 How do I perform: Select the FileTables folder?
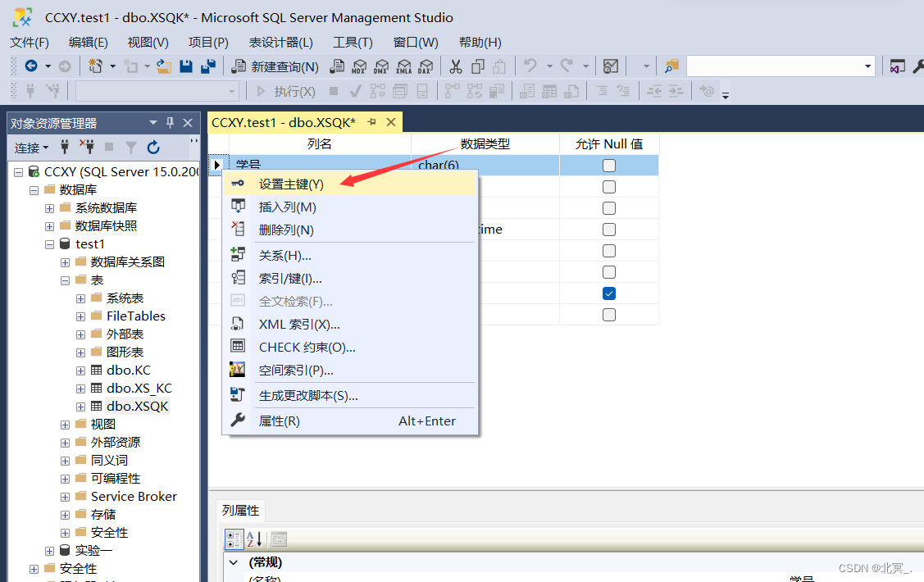pyautogui.click(x=135, y=316)
